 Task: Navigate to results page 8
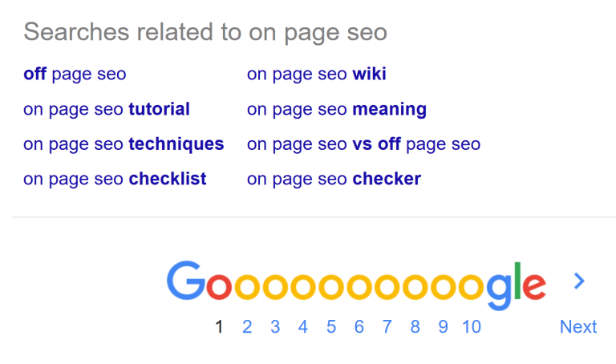[415, 326]
